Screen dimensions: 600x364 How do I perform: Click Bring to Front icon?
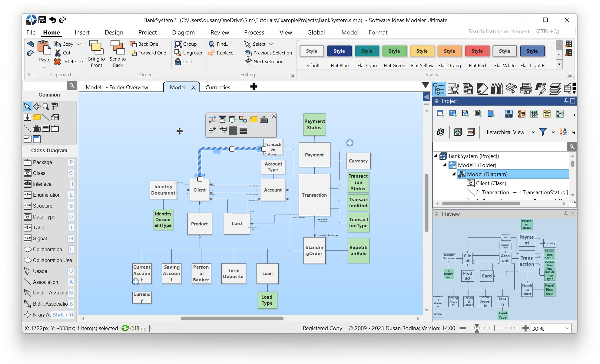(x=96, y=48)
